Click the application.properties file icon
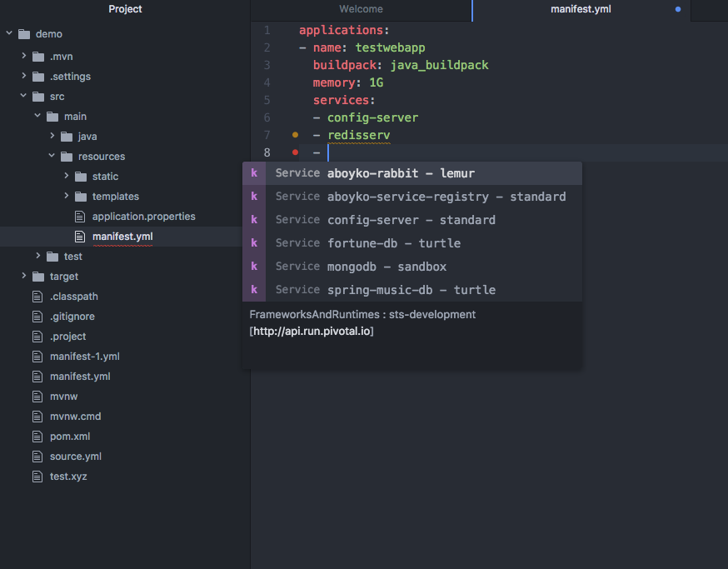The image size is (728, 569). [x=80, y=217]
